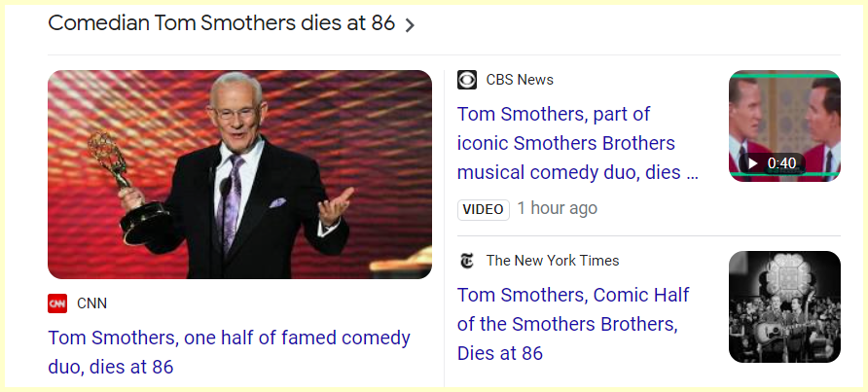The width and height of the screenshot is (868, 392).
Task: Open the 'Comedian Tom Smothers dies at 86' heading
Action: click(x=221, y=23)
